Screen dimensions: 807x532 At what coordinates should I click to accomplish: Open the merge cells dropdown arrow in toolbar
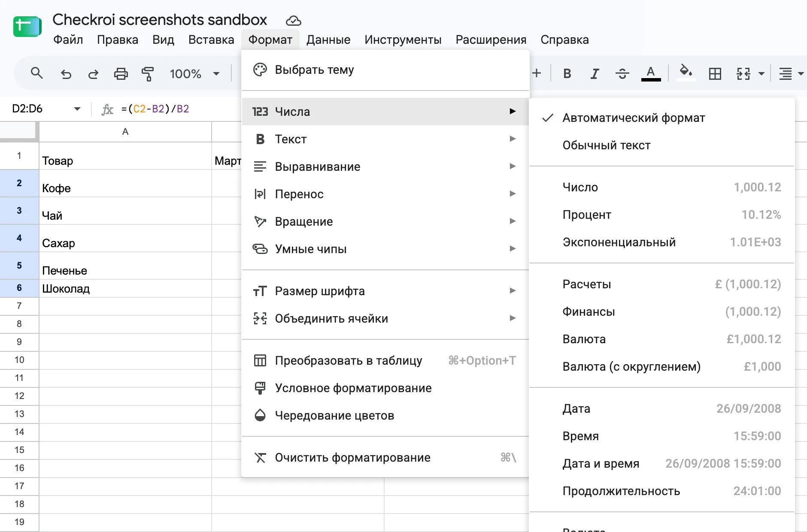761,74
